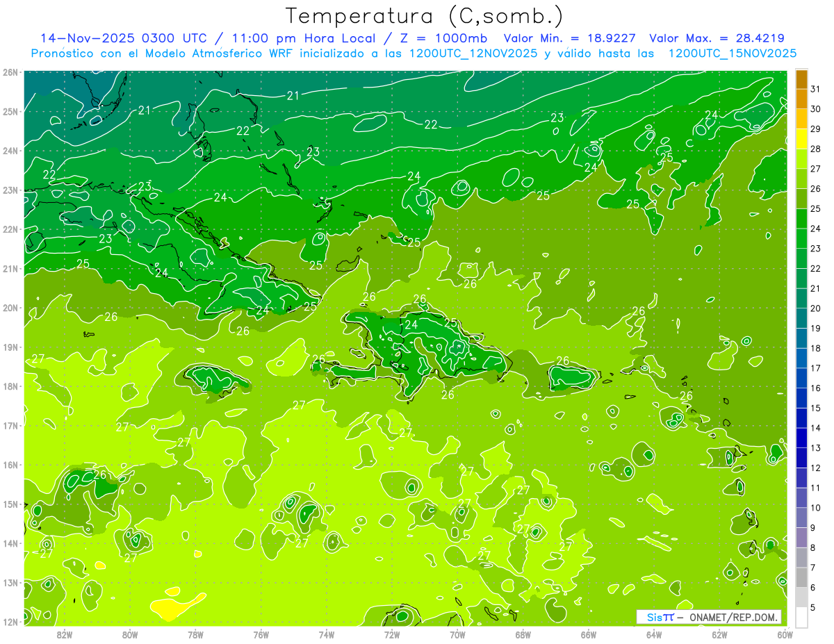This screenshot has width=834, height=644.
Task: Click the 10 value on the color scale
Action: pos(816,508)
